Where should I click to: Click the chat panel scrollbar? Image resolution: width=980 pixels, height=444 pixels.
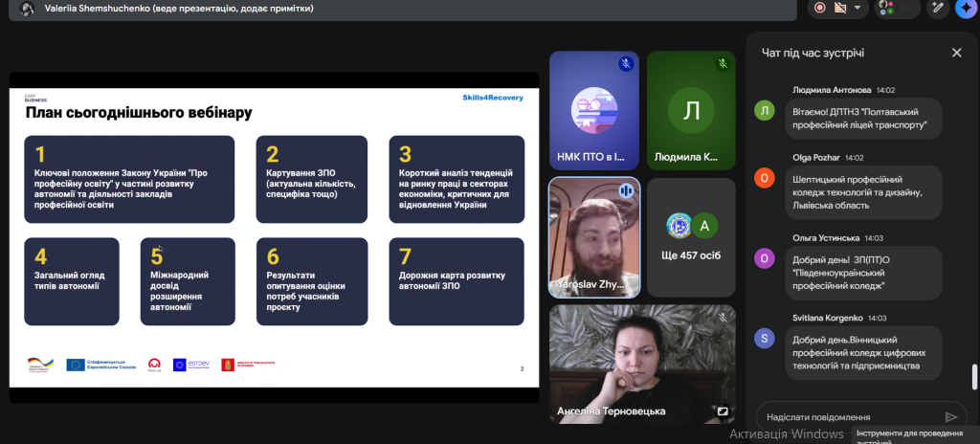974,376
